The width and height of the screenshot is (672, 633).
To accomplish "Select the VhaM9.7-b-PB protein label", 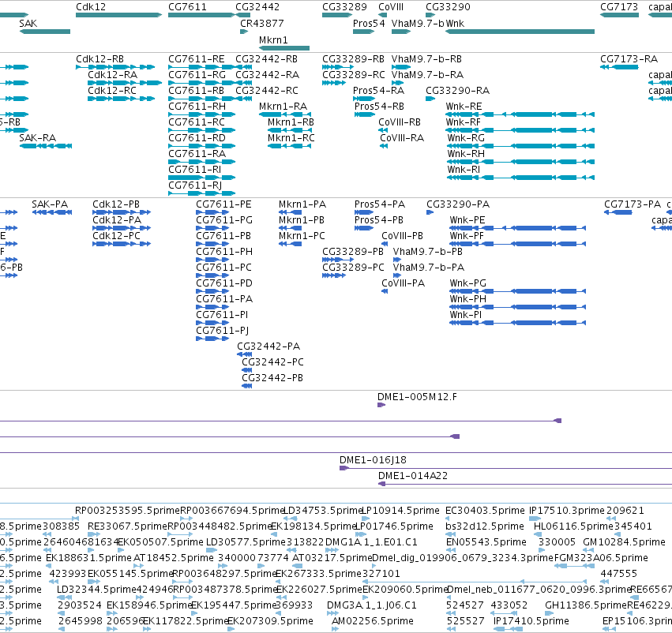I will click(x=428, y=252).
